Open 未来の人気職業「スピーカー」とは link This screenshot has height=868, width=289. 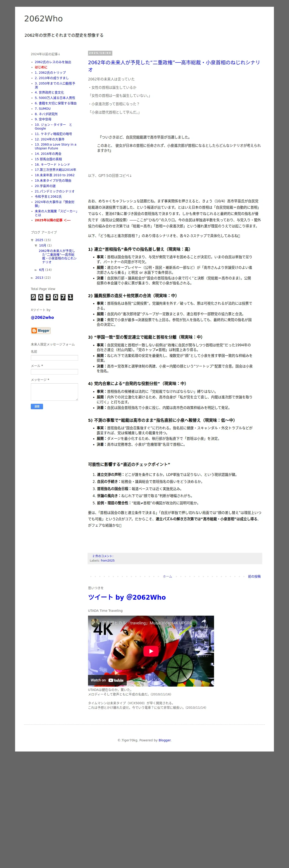56,213
